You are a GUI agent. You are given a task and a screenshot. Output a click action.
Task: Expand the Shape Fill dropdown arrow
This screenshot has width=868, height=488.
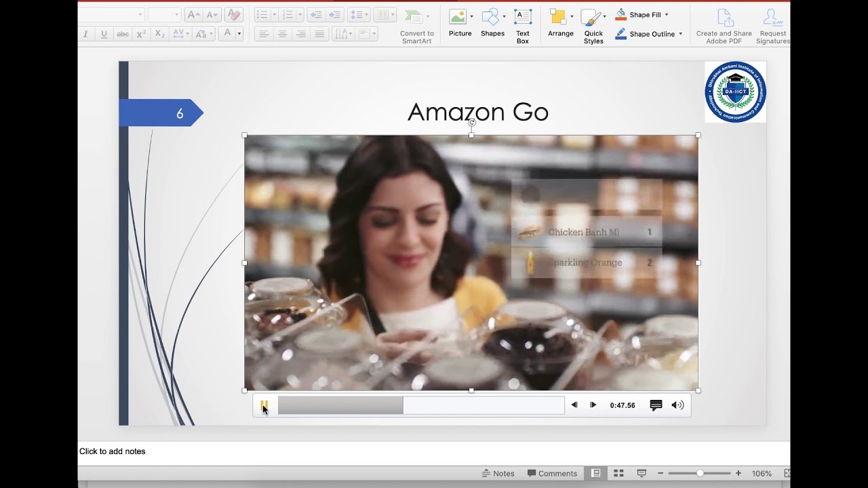tap(666, 15)
